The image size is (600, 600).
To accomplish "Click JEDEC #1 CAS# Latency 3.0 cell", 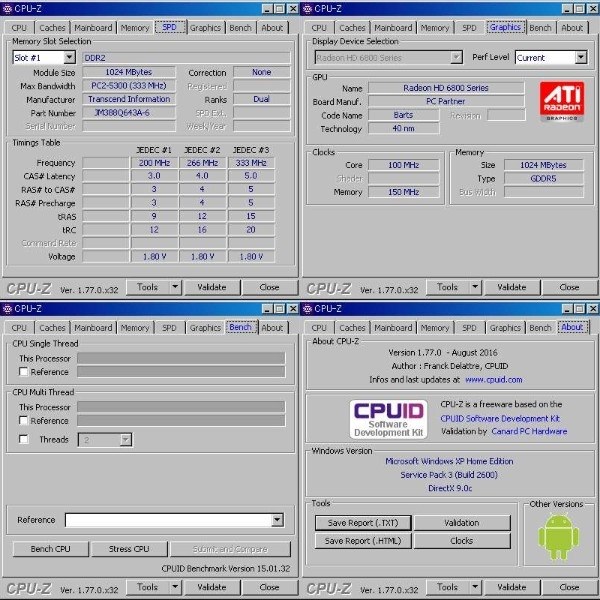I will 154,176.
